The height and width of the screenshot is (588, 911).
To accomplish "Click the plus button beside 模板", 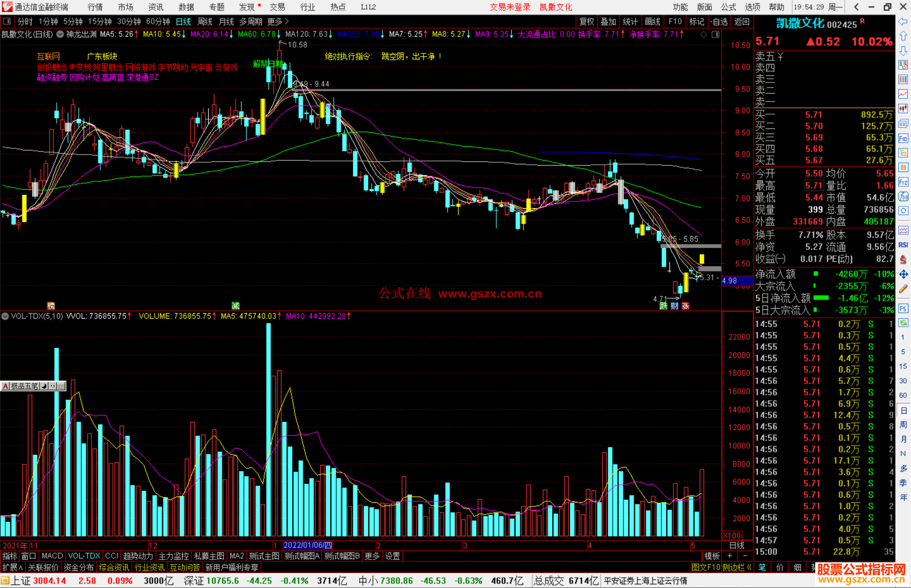I will point(730,556).
